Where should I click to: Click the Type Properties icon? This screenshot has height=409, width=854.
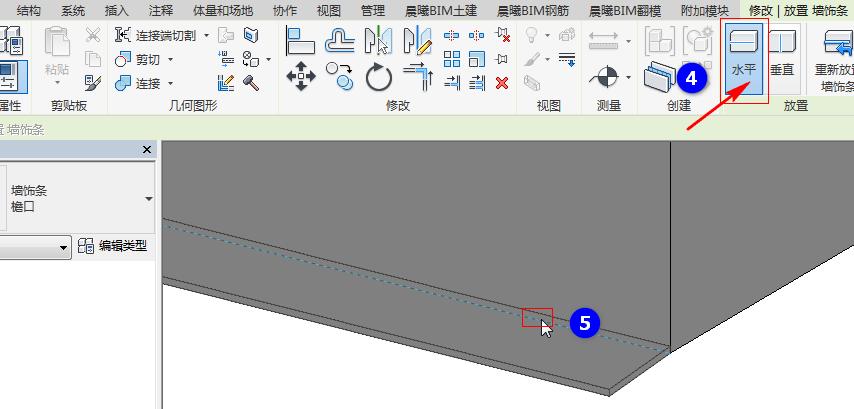(x=10, y=40)
